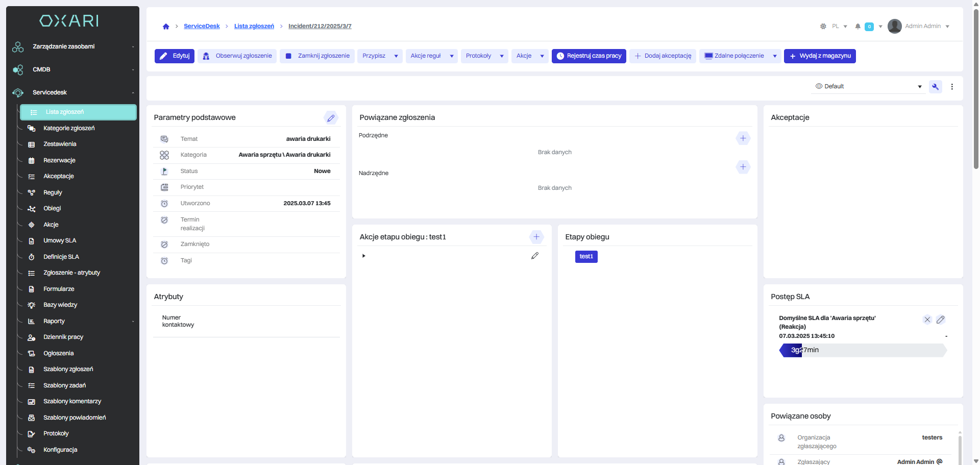
Task: Add a Podrzędne related ticket
Action: pos(743,138)
